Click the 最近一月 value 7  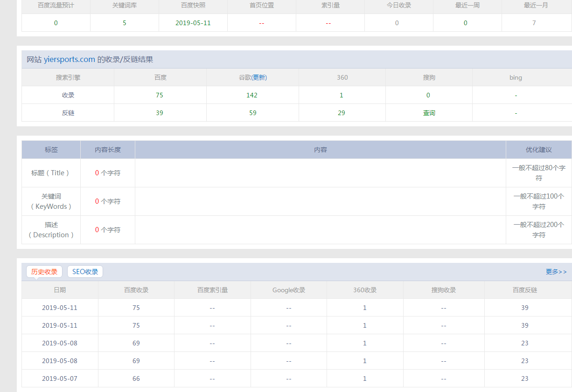point(534,23)
